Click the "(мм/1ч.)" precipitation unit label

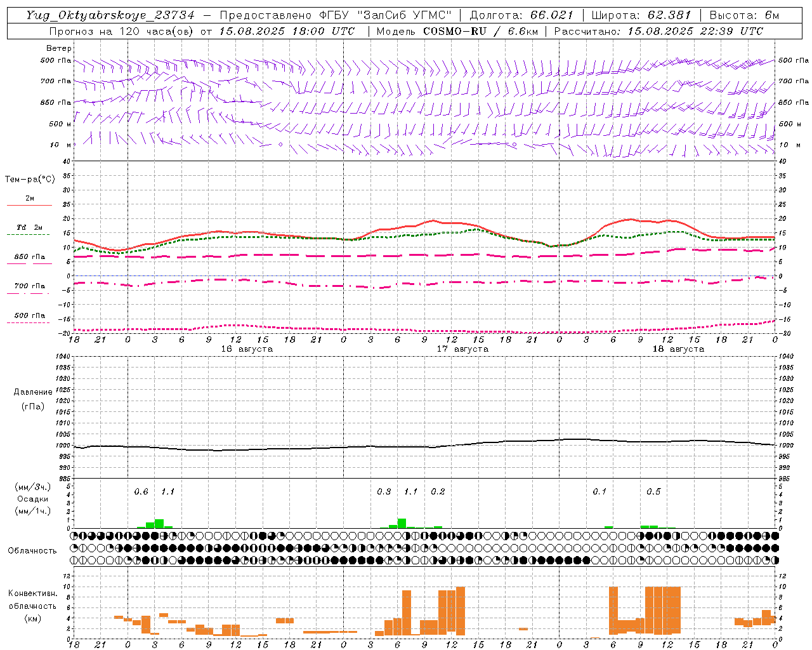[33, 511]
